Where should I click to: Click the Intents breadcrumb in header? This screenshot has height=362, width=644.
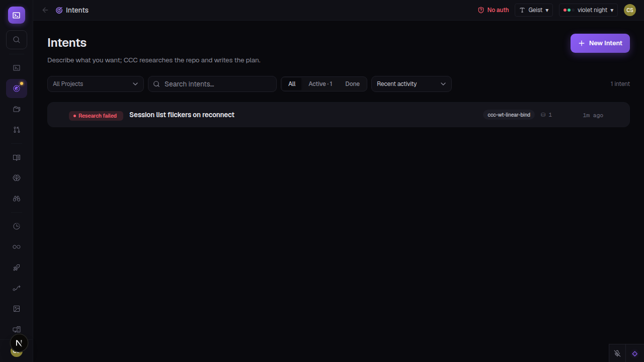72,10
